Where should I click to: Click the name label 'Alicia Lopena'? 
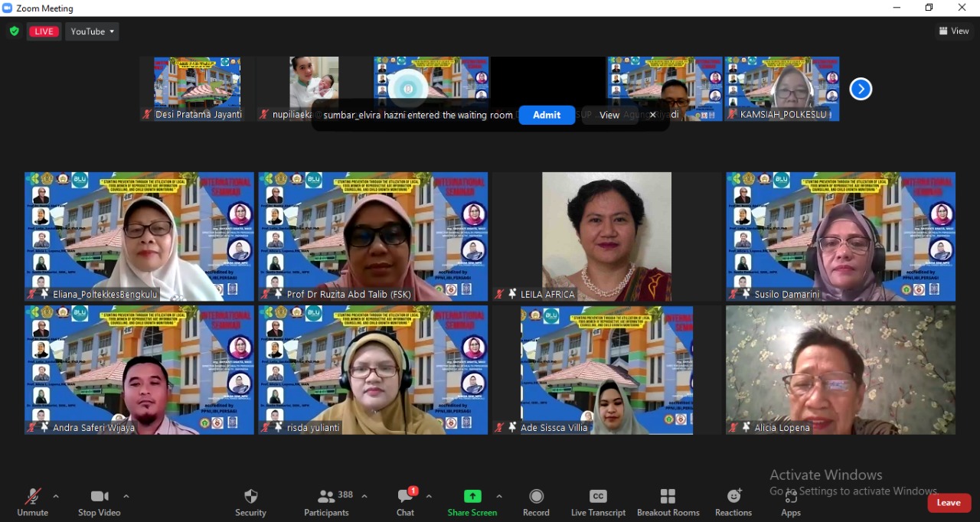(x=782, y=428)
